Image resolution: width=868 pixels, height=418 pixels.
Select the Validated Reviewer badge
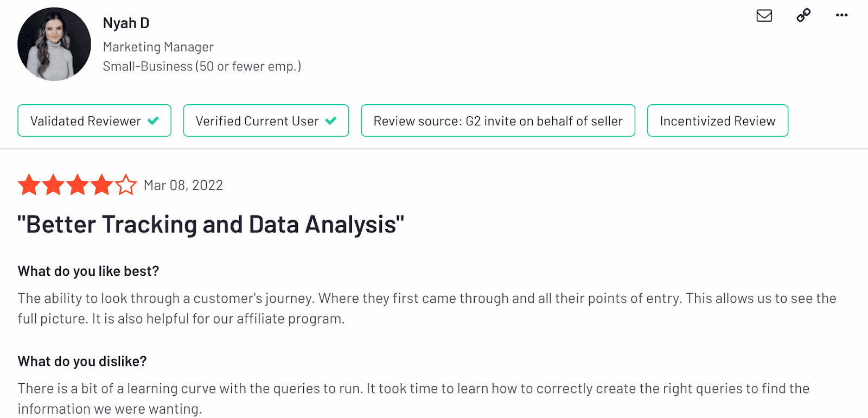(x=94, y=121)
